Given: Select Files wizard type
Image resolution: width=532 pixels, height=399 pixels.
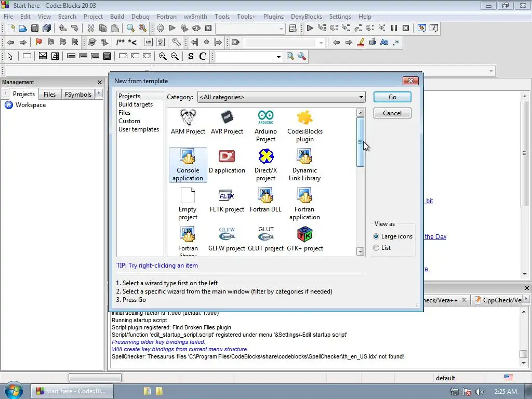Looking at the screenshot, I should pyautogui.click(x=125, y=113).
